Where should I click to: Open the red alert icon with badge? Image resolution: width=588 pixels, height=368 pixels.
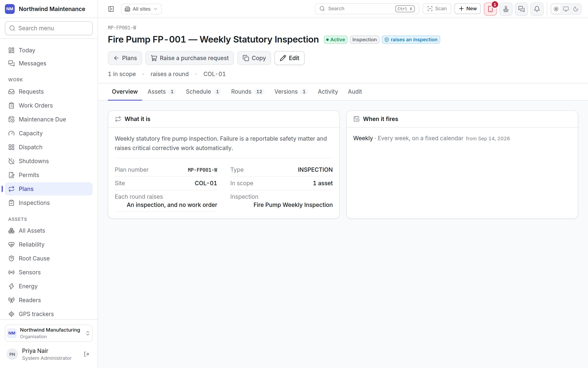490,9
